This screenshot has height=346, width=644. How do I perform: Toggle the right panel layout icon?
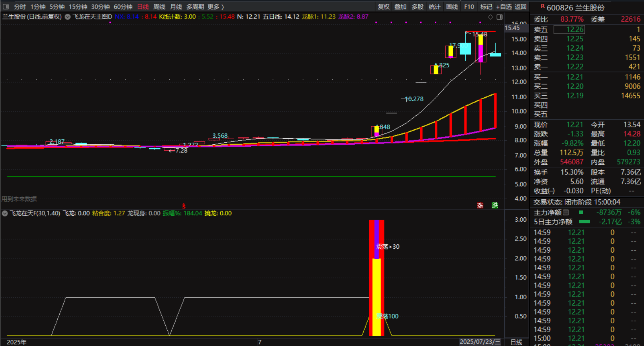(x=499, y=17)
